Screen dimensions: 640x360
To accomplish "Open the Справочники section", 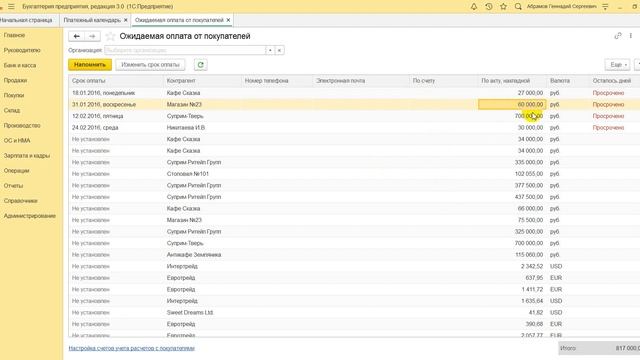I will 20,201.
